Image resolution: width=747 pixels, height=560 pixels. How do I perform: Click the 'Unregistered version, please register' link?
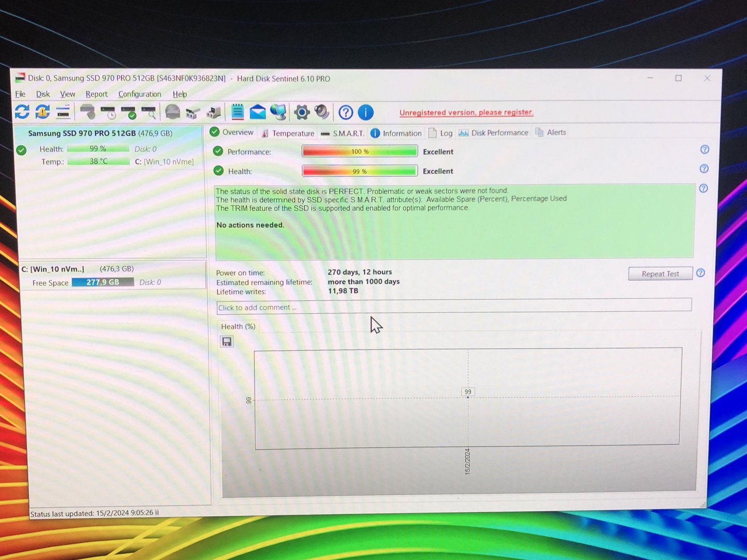click(x=466, y=112)
